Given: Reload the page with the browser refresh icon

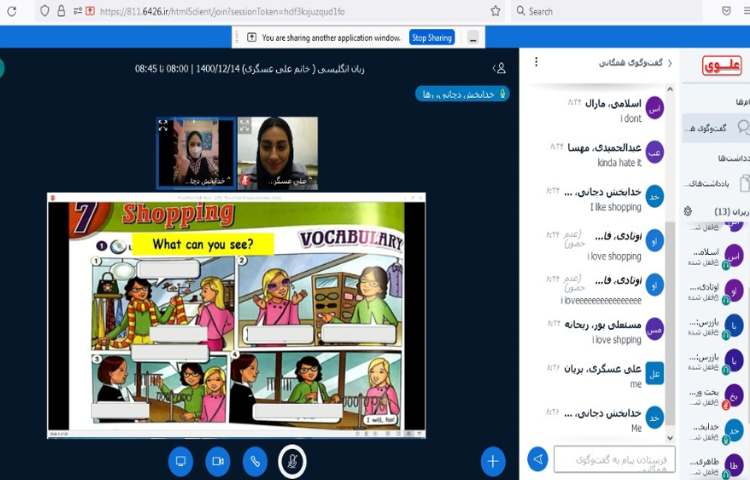Looking at the screenshot, I should coord(11,11).
